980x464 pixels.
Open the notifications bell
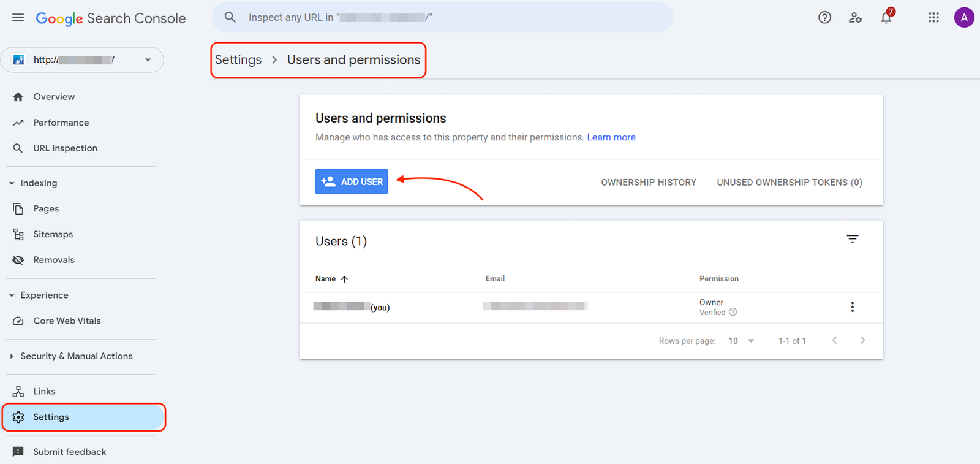coord(886,18)
